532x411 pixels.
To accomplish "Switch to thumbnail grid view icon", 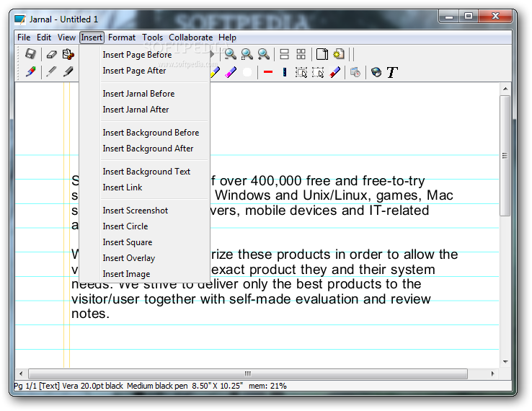I will click(301, 54).
